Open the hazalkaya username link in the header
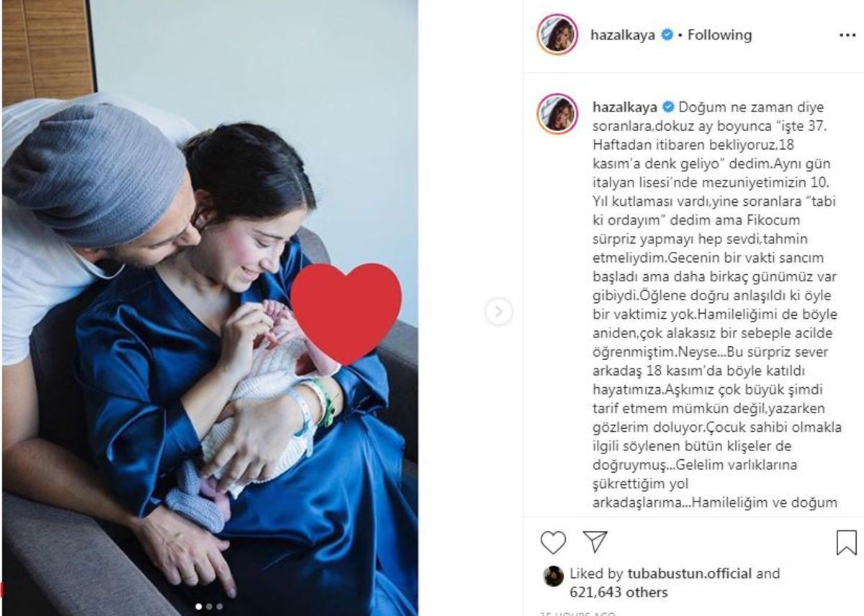The width and height of the screenshot is (864, 616). point(623,35)
